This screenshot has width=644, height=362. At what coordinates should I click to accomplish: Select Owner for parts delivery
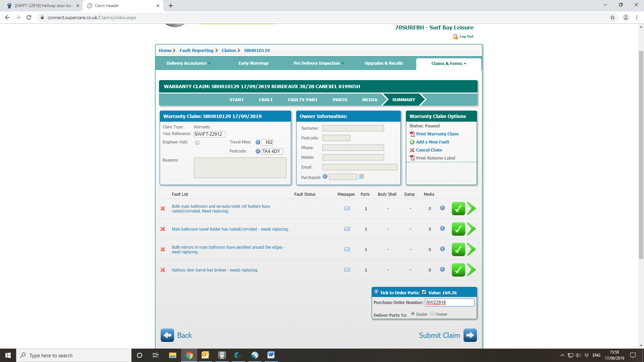[x=432, y=314]
